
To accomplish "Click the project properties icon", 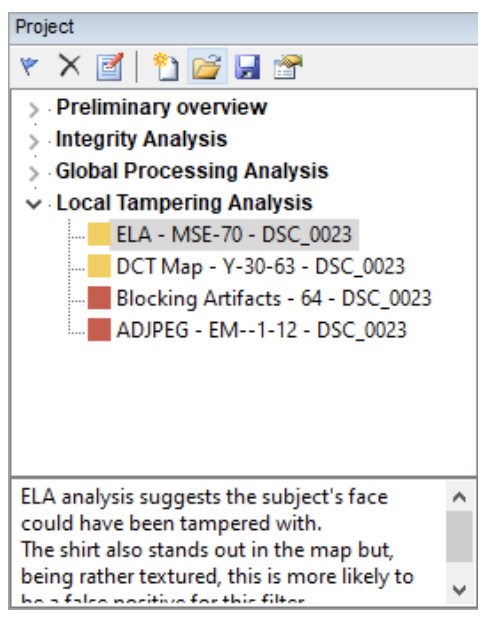I will [x=288, y=66].
